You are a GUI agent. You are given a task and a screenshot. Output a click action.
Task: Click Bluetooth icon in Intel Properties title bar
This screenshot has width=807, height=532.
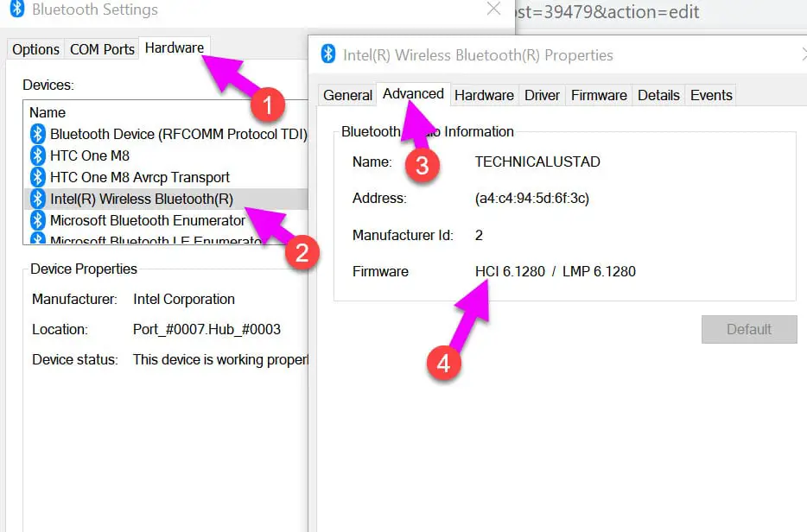pos(328,54)
